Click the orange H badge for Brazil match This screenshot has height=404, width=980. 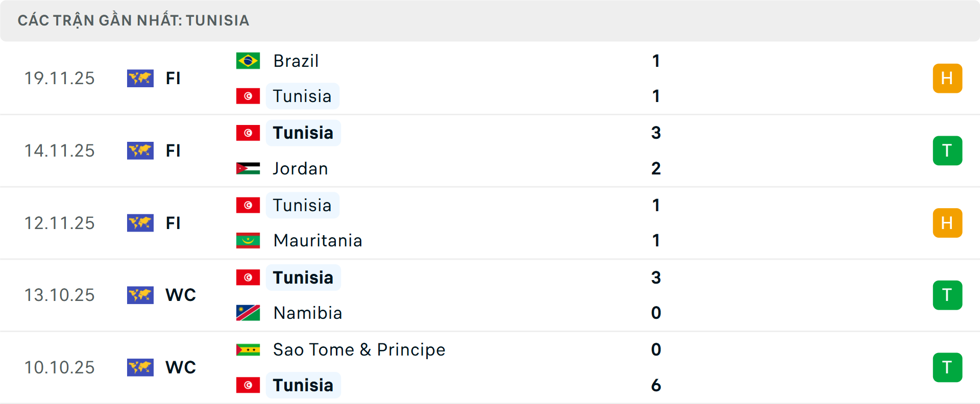click(x=947, y=78)
